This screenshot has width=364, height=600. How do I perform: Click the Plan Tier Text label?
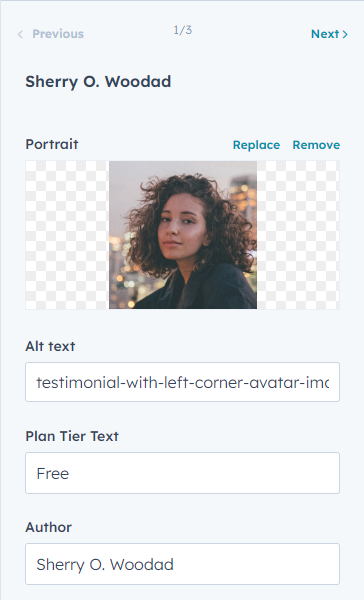72,436
